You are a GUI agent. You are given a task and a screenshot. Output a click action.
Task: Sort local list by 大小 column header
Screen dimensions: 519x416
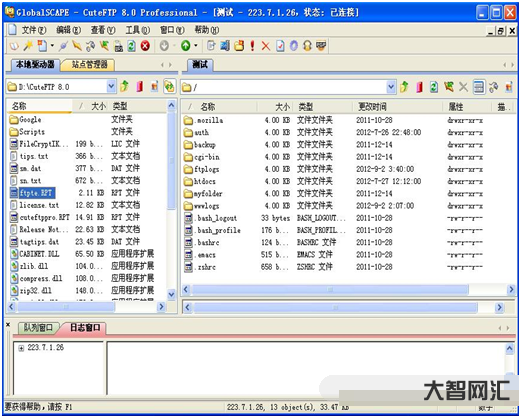tap(91, 106)
